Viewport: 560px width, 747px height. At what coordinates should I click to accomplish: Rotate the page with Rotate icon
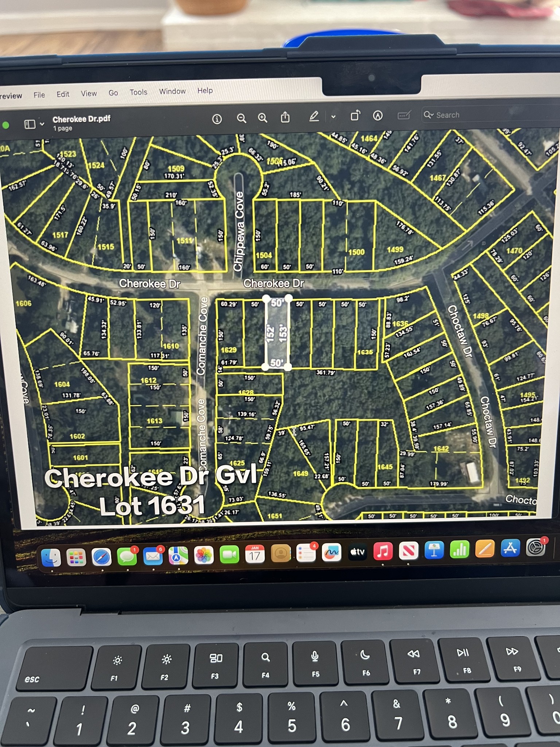click(355, 116)
